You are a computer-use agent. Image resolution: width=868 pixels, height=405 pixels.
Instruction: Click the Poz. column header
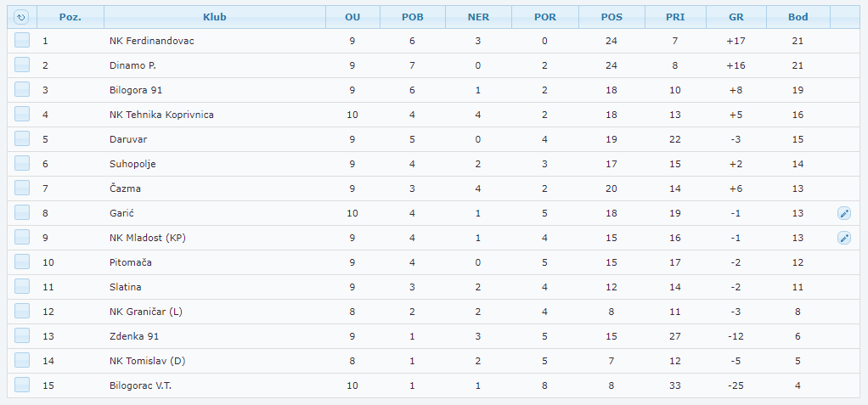tap(70, 17)
